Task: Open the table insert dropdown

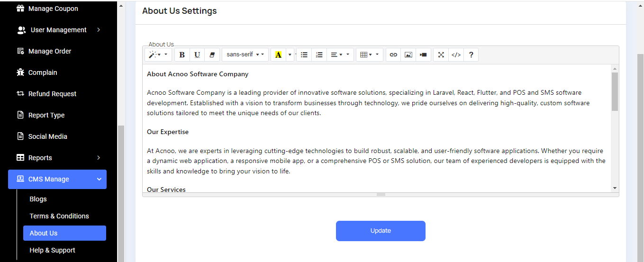Action: (x=369, y=55)
